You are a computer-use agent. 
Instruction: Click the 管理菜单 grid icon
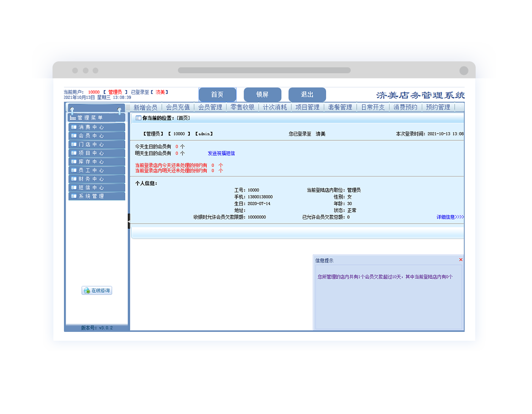tap(73, 118)
